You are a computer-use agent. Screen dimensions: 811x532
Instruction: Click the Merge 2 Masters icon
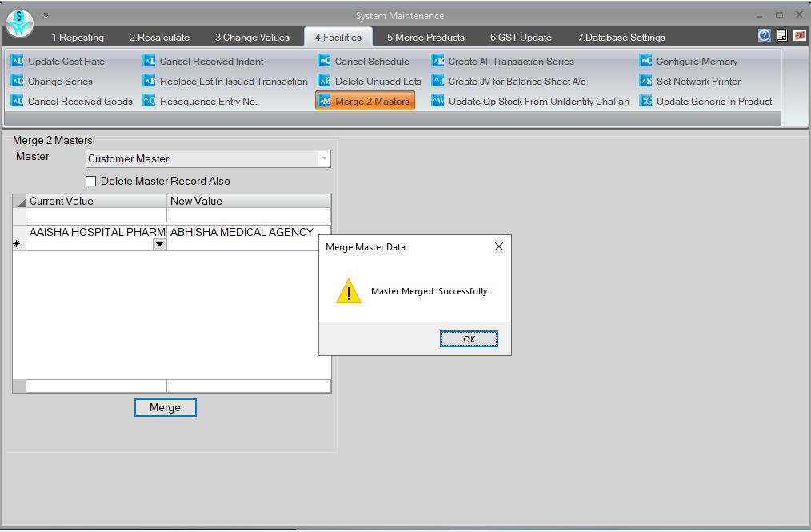click(325, 102)
